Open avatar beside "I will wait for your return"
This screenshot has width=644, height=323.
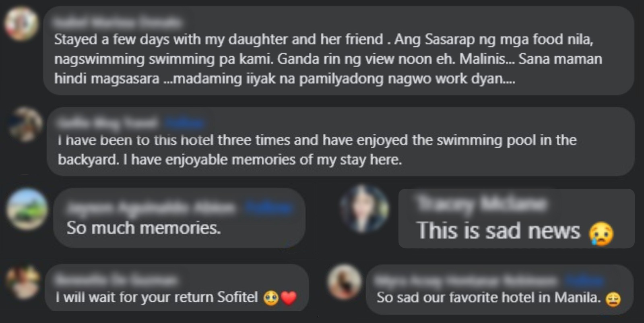(23, 282)
